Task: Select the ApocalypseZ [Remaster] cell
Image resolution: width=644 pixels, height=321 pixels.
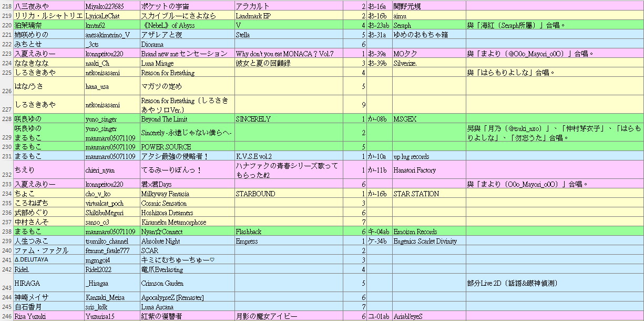Action: 187,297
